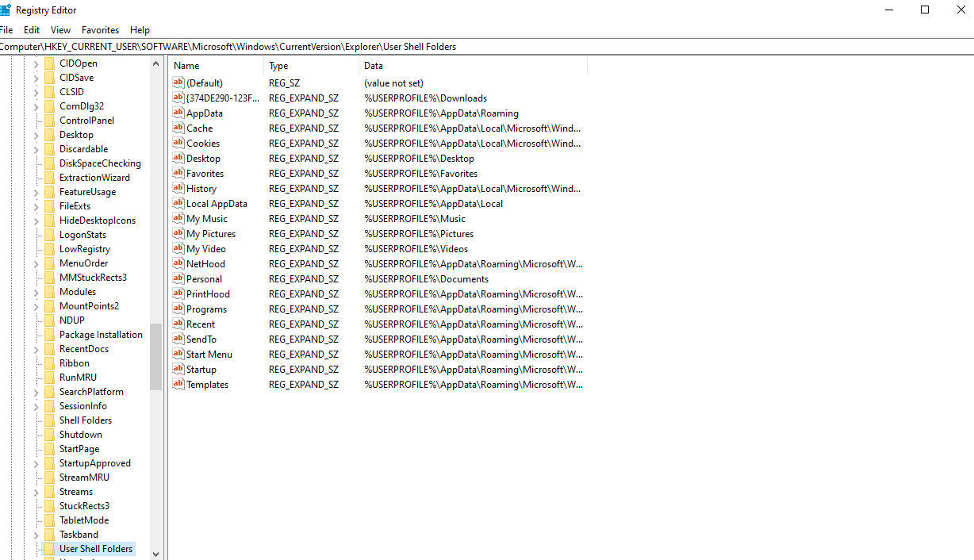974x560 pixels.
Task: Select the RecentDocs key
Action: pos(84,349)
